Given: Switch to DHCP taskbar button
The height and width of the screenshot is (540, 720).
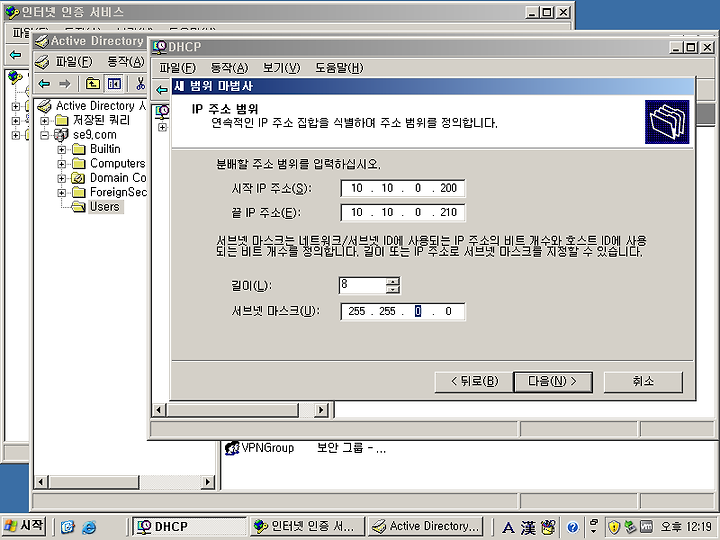Looking at the screenshot, I should click(190, 526).
